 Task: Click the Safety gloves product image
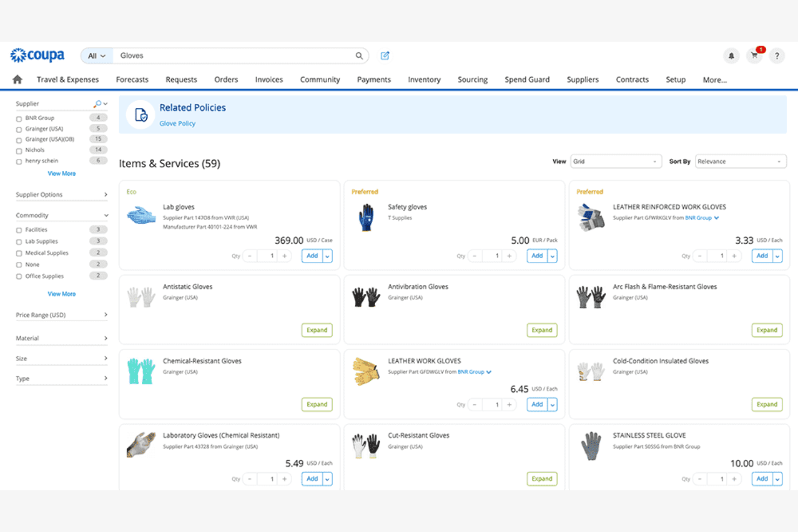[367, 217]
